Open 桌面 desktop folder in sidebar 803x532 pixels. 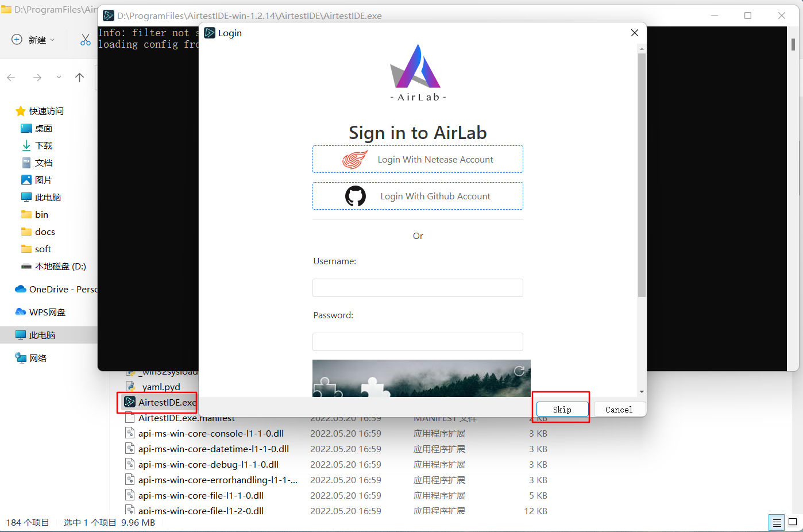(x=37, y=128)
